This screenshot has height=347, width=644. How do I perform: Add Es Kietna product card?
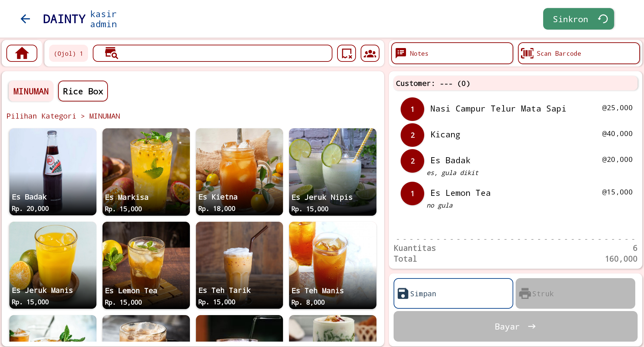[239, 172]
